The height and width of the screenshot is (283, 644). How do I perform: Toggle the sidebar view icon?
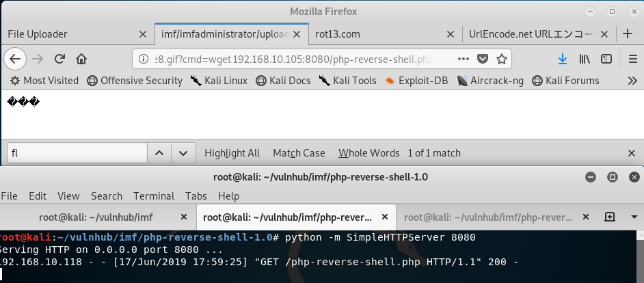click(x=606, y=59)
